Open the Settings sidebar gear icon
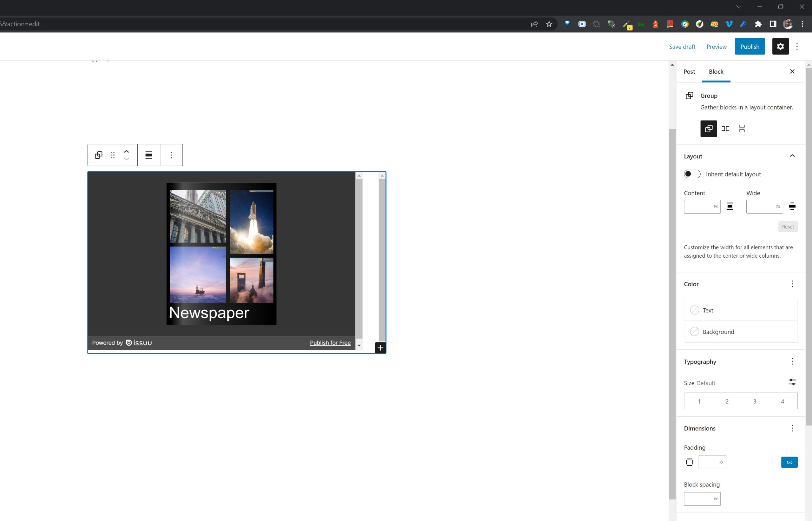This screenshot has height=521, width=812. tap(780, 46)
